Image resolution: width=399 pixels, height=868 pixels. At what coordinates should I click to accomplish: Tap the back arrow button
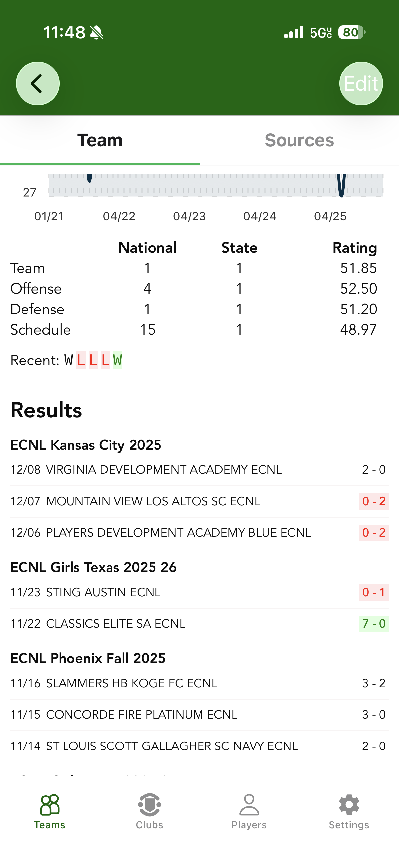(37, 83)
